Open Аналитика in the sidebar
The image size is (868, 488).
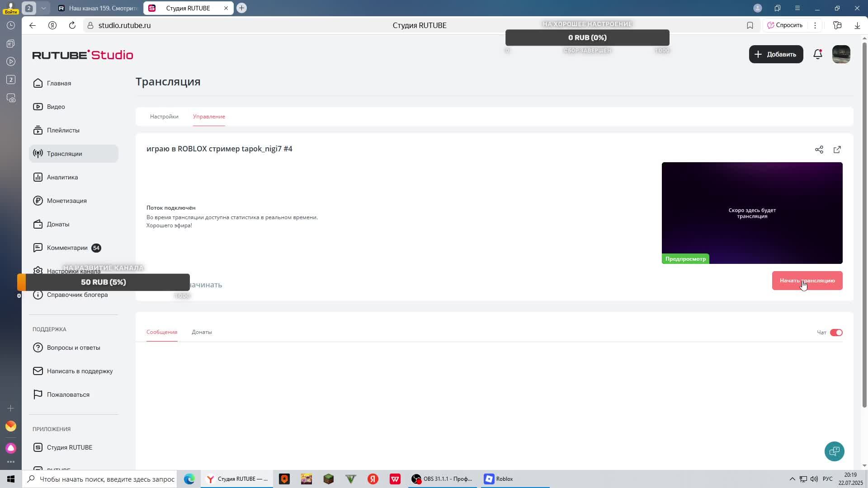tap(62, 177)
